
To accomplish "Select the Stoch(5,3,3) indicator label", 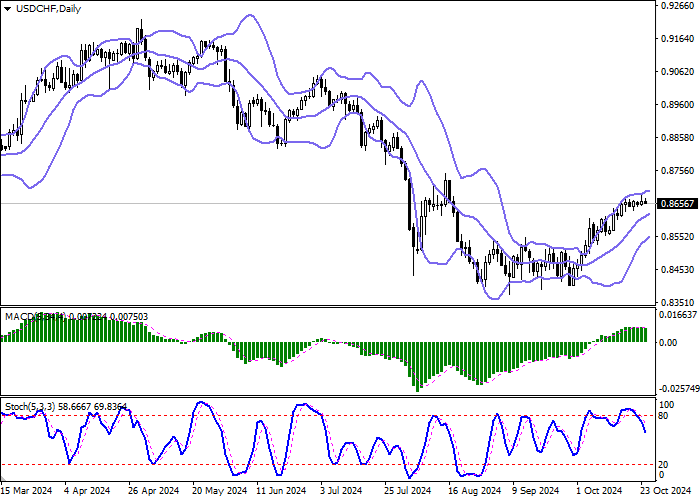I will [x=66, y=407].
